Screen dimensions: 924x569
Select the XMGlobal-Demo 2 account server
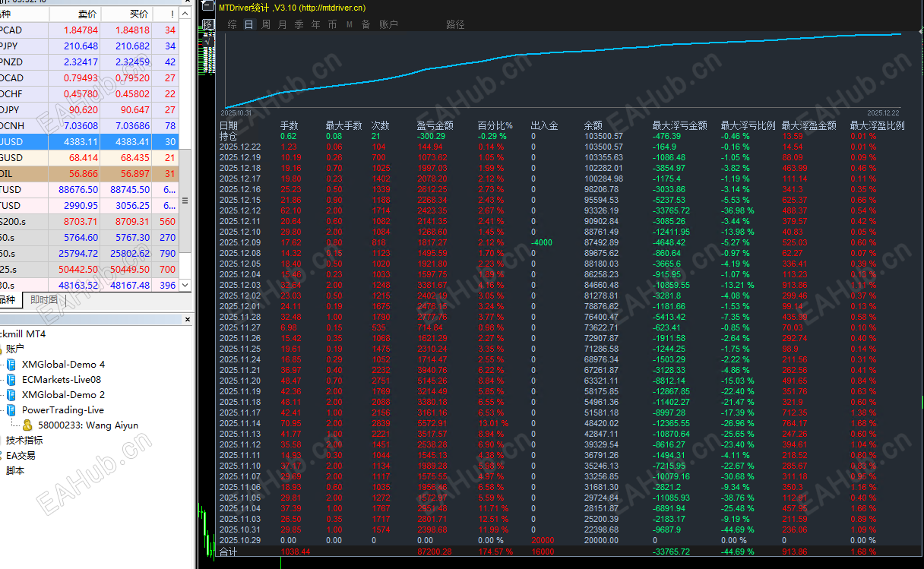[63, 395]
